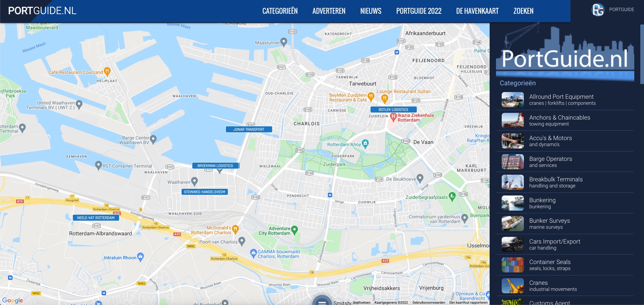Select the STEINWEG HANDELSVEEM map label

[204, 192]
